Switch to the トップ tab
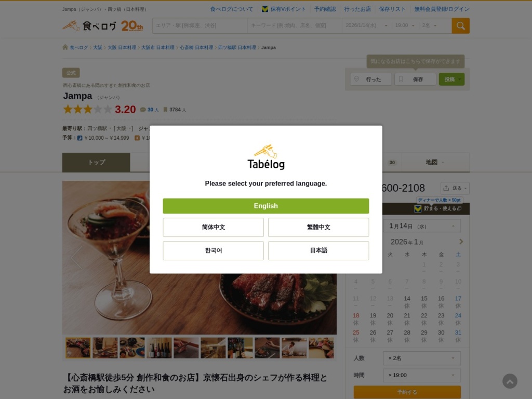The image size is (532, 399). (x=96, y=162)
